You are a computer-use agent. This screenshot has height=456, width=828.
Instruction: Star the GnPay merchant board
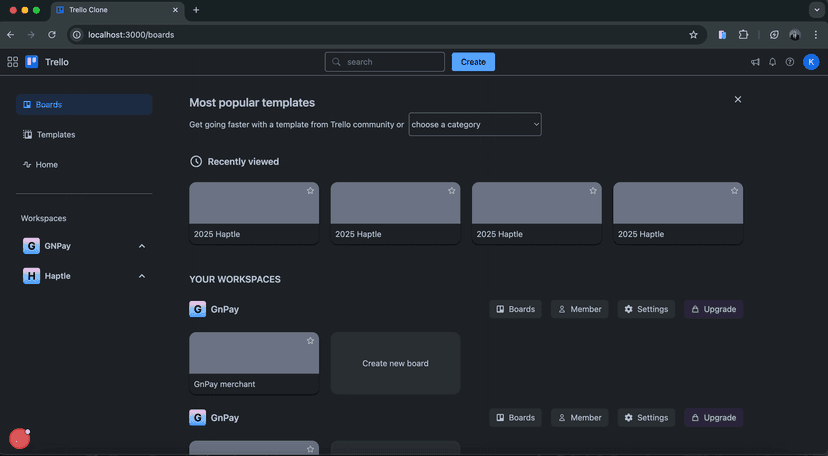(x=310, y=341)
